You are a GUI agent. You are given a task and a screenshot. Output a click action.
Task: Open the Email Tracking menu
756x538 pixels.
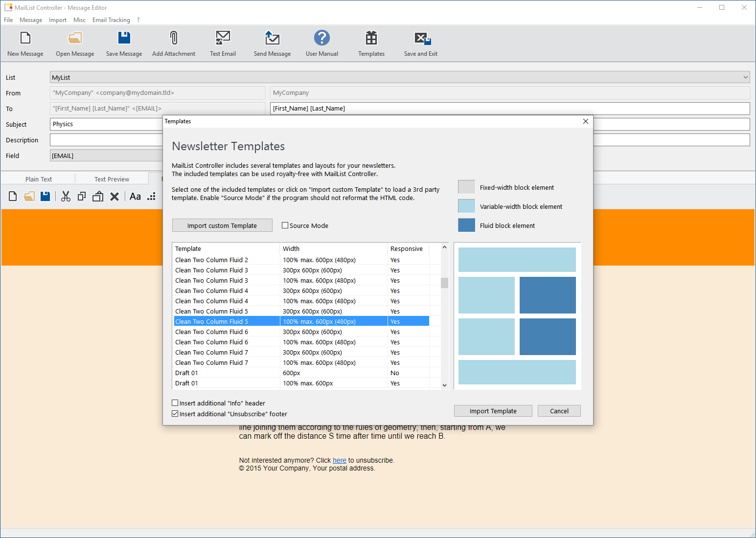point(111,20)
